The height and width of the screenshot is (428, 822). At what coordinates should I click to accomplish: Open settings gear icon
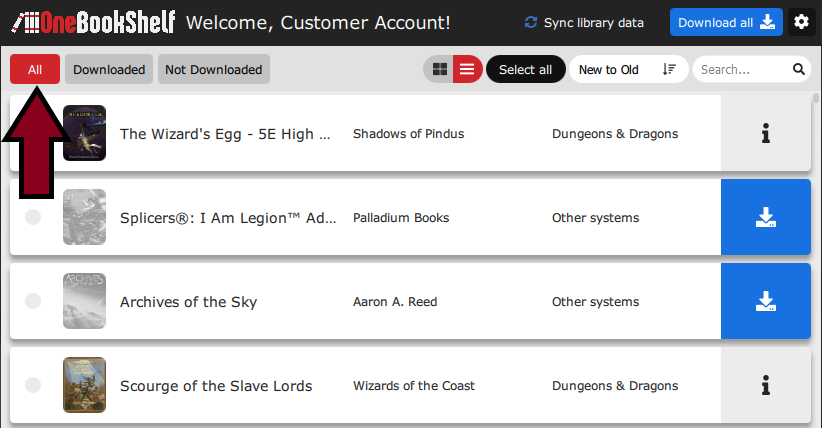[800, 22]
